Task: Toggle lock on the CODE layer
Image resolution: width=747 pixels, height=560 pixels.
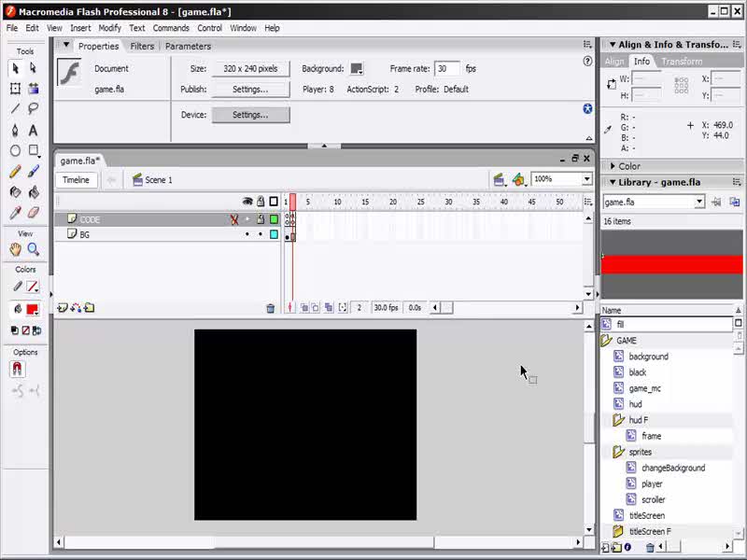Action: tap(261, 219)
